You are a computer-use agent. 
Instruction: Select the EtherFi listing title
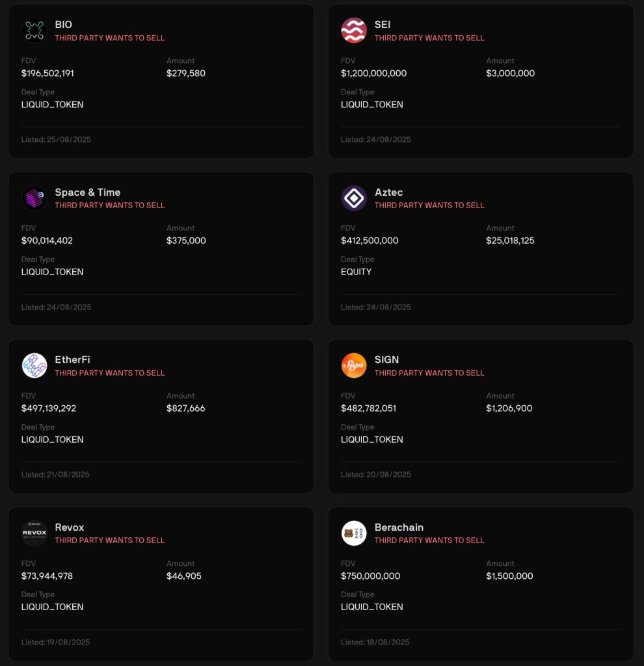pyautogui.click(x=72, y=360)
